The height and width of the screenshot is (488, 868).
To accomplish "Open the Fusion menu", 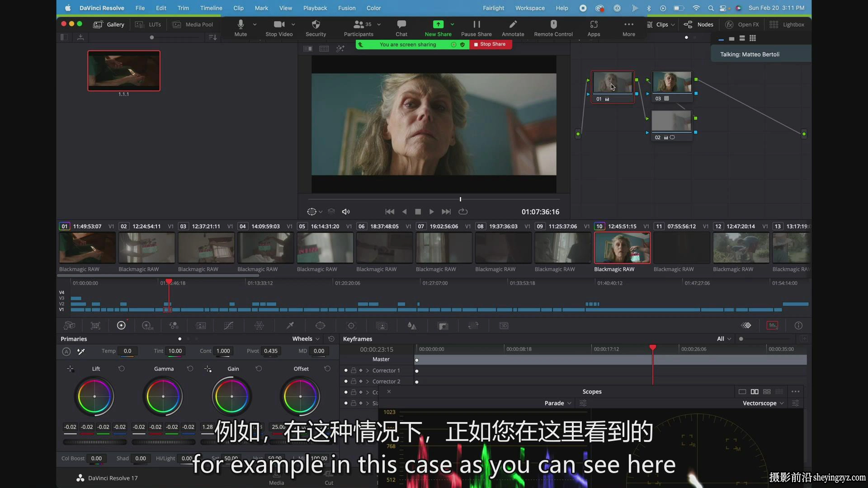I will pos(347,8).
